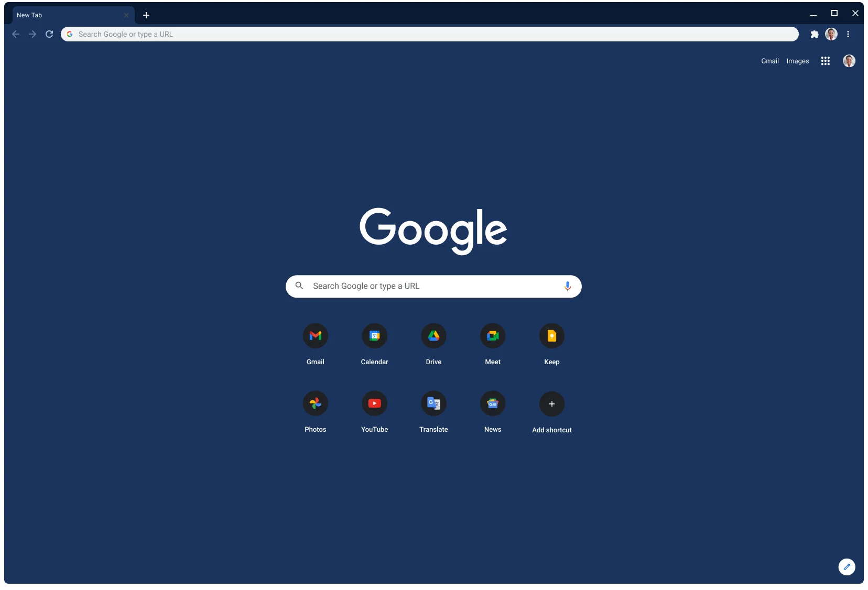868x590 pixels.
Task: Open the Translate shortcut
Action: [x=433, y=403]
